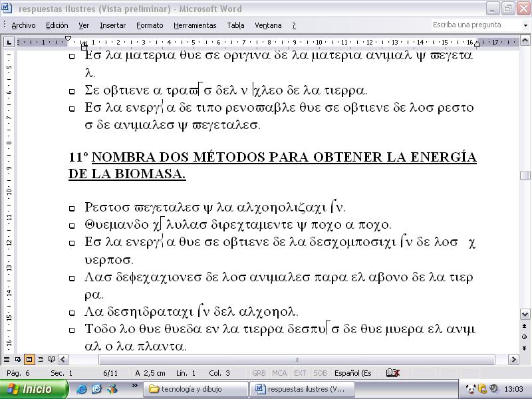Click horizontal scrollbar left arrow
The image size is (532, 399).
[63, 359]
